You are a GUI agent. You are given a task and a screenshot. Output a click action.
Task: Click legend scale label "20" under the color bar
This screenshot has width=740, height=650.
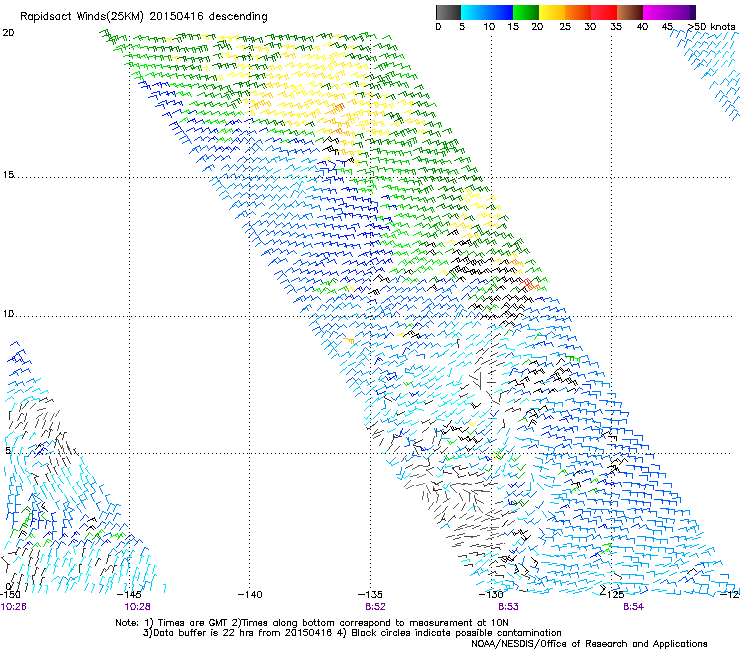537,27
